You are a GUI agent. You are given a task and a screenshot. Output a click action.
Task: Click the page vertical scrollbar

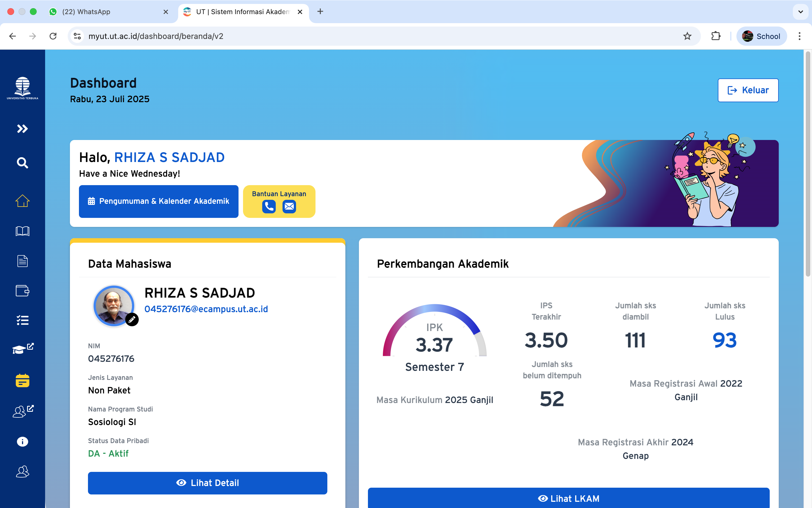pos(808,164)
